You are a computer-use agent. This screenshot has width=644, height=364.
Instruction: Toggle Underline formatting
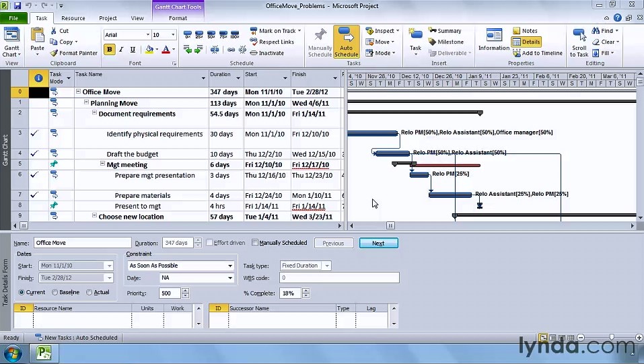coord(133,50)
